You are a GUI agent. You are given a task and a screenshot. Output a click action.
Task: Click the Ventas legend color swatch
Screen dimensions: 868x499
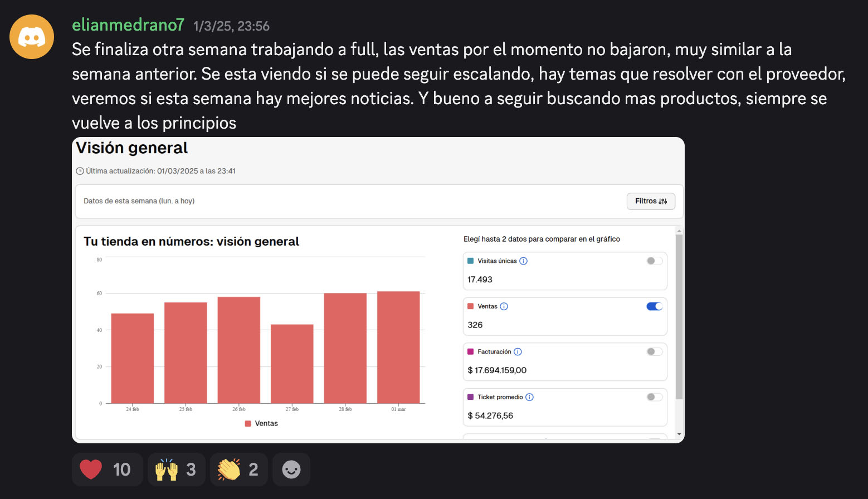click(248, 424)
